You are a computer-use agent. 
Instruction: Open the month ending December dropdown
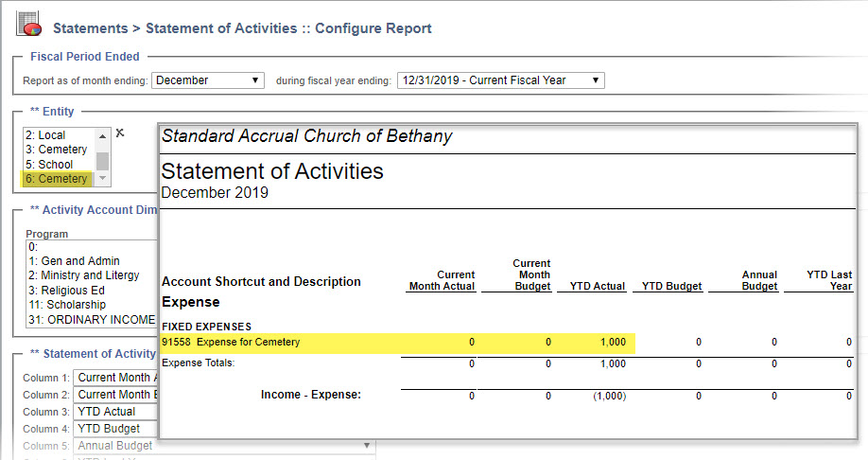coord(208,80)
